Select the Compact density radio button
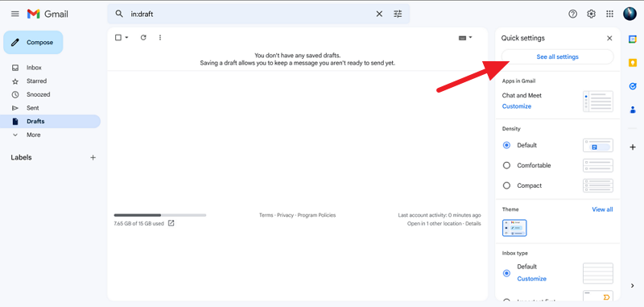Screen dimensions: 644x307 click(x=506, y=185)
